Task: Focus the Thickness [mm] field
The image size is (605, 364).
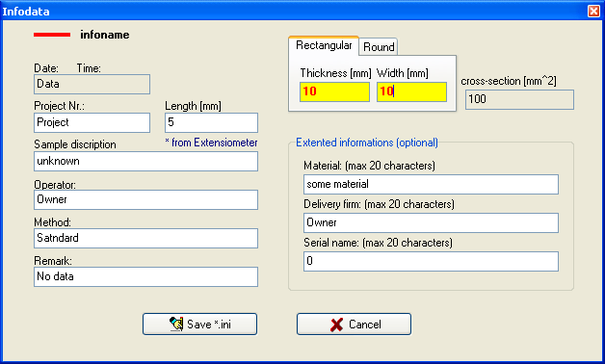Action: pos(334,91)
